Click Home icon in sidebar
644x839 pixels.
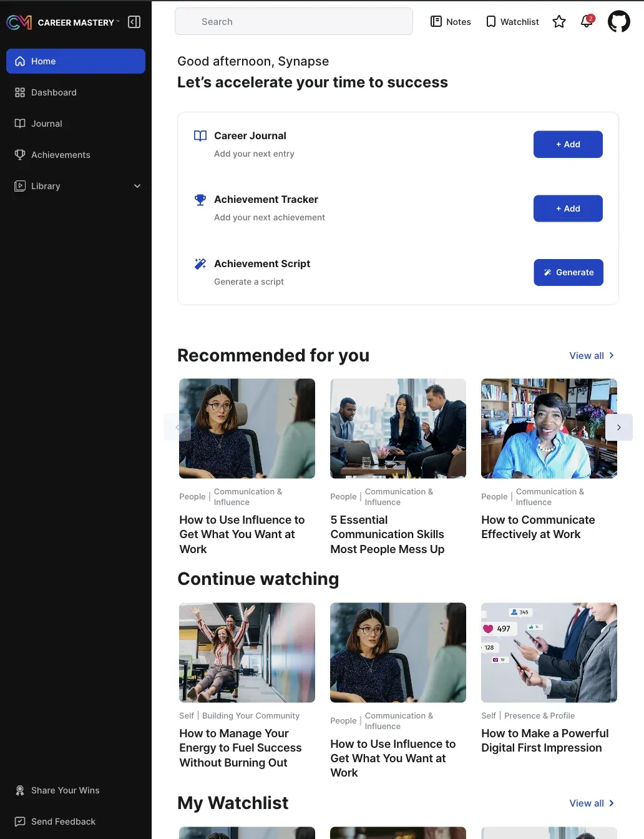[20, 61]
